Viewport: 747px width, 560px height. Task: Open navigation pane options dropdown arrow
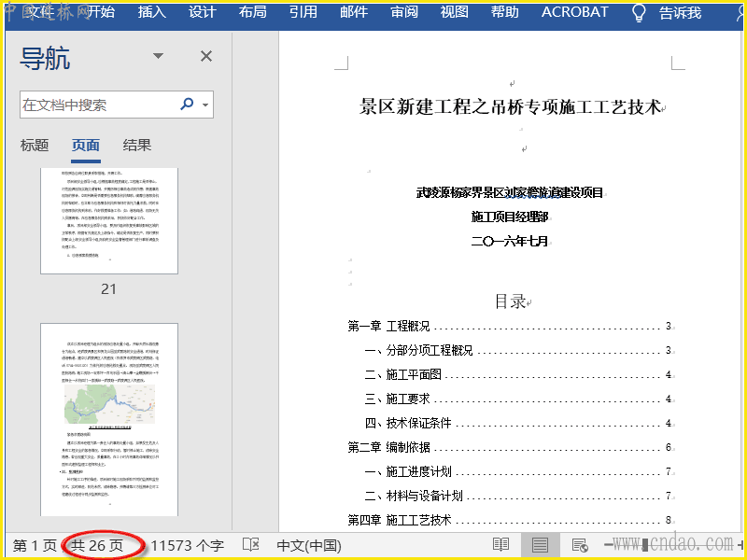(x=158, y=56)
